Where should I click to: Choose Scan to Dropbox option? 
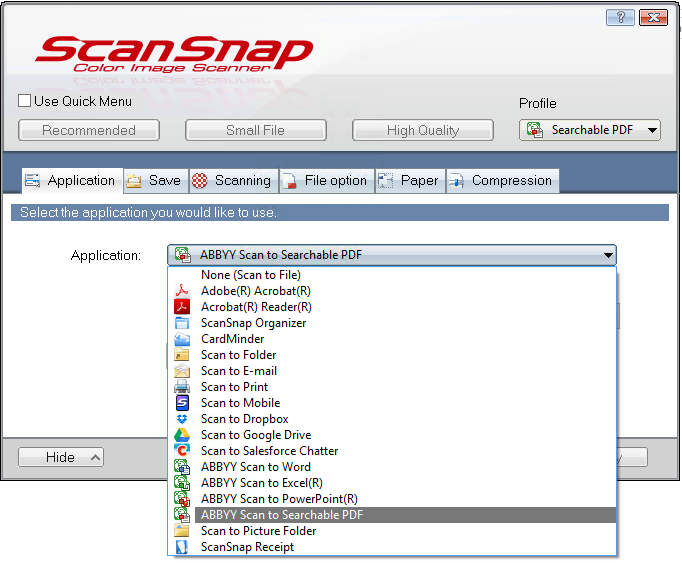pyautogui.click(x=392, y=419)
